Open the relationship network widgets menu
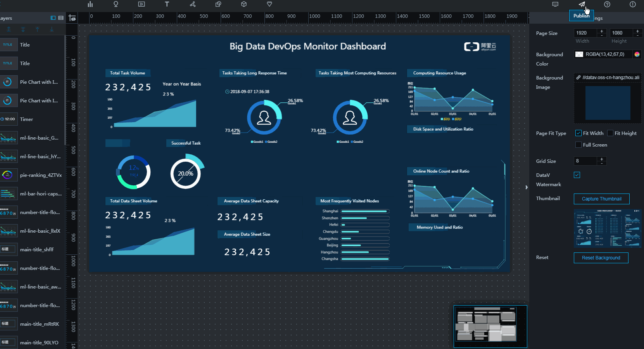 pyautogui.click(x=193, y=4)
